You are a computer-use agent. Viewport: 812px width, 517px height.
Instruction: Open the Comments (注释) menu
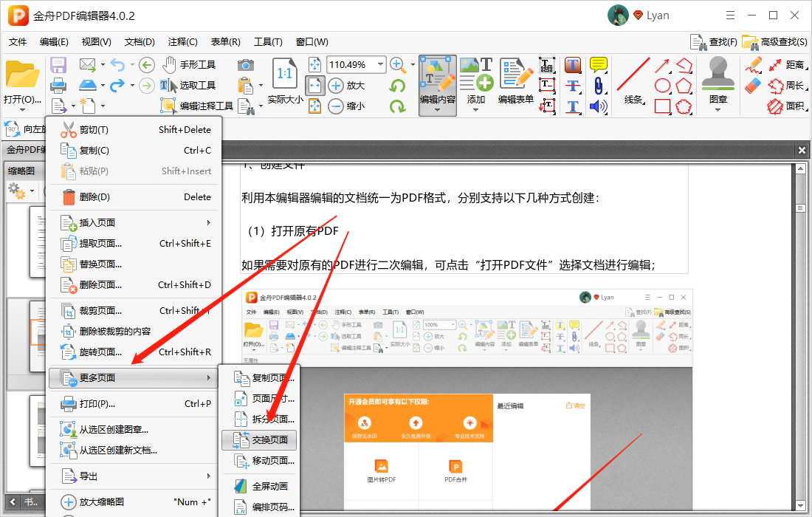[x=183, y=42]
